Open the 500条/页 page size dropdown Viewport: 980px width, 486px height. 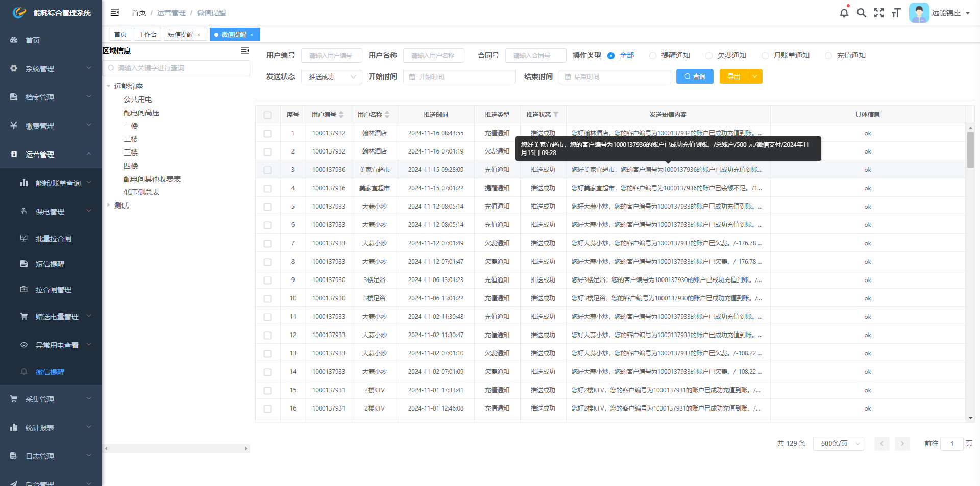click(x=838, y=444)
